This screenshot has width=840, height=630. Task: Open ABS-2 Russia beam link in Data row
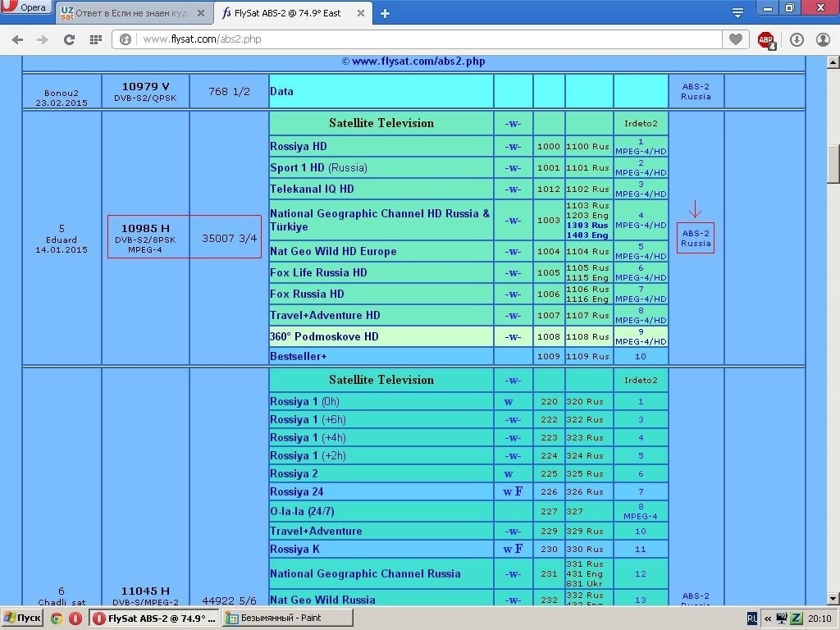click(x=696, y=92)
